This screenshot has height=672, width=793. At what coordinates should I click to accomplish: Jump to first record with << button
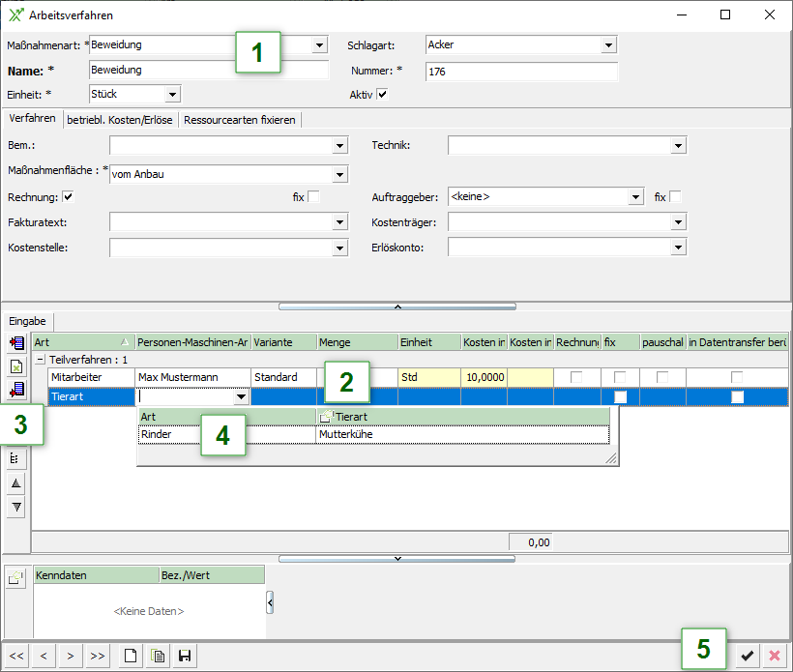click(16, 656)
